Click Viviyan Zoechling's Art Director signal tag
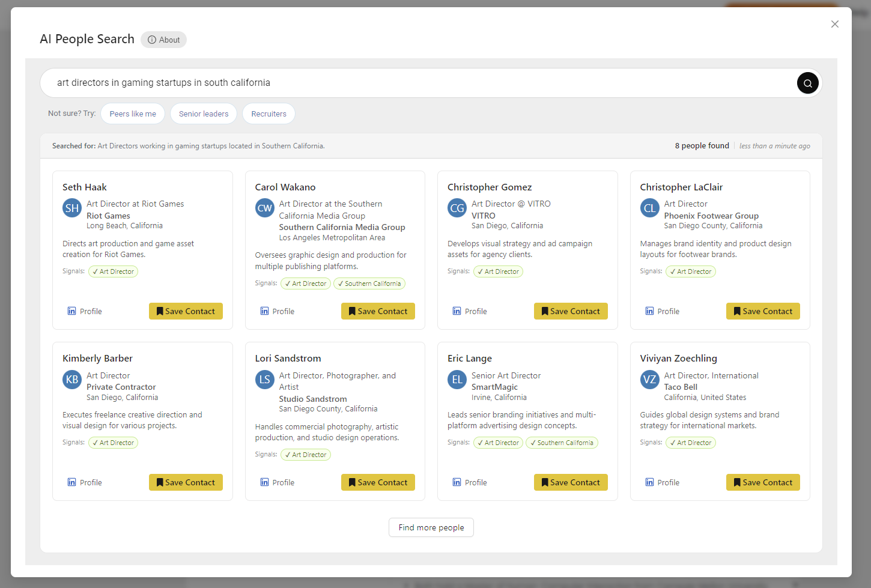 pos(691,443)
